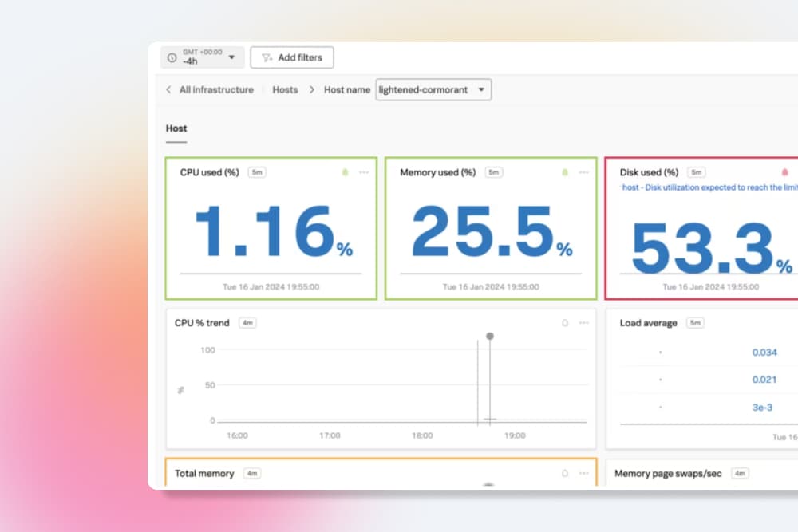
Task: Open the ellipsis options menu on CPU used panel
Action: click(363, 171)
